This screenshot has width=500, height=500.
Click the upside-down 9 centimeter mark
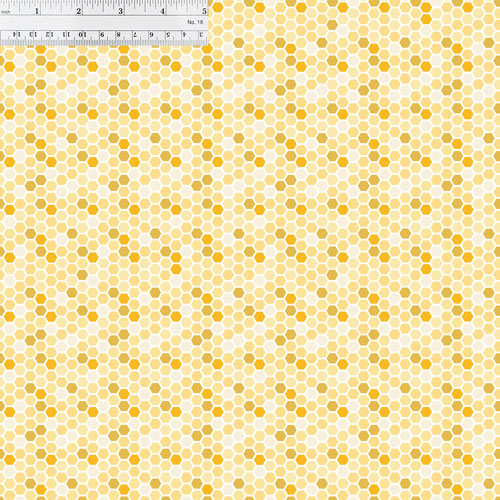pyautogui.click(x=102, y=34)
